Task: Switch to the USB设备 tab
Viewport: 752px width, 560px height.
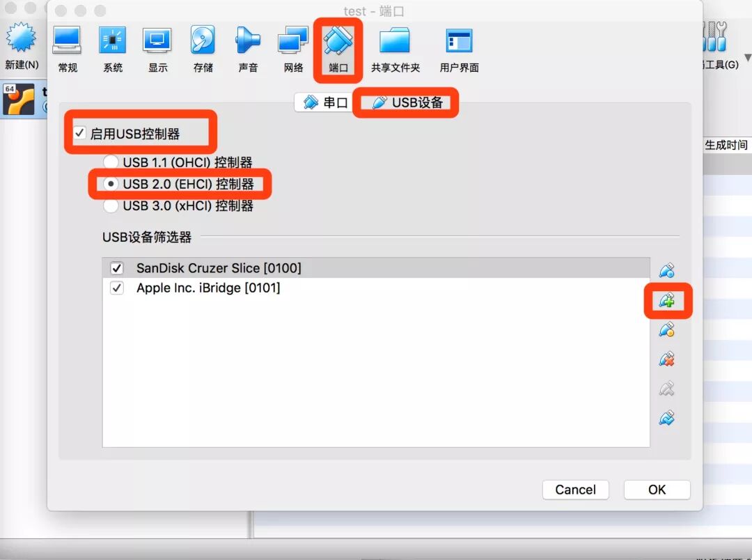Action: pyautogui.click(x=407, y=102)
